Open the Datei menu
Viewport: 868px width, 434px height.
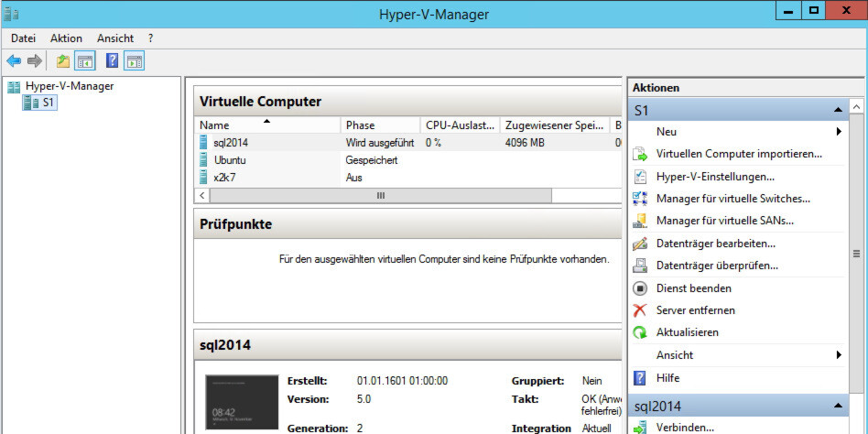tap(23, 38)
